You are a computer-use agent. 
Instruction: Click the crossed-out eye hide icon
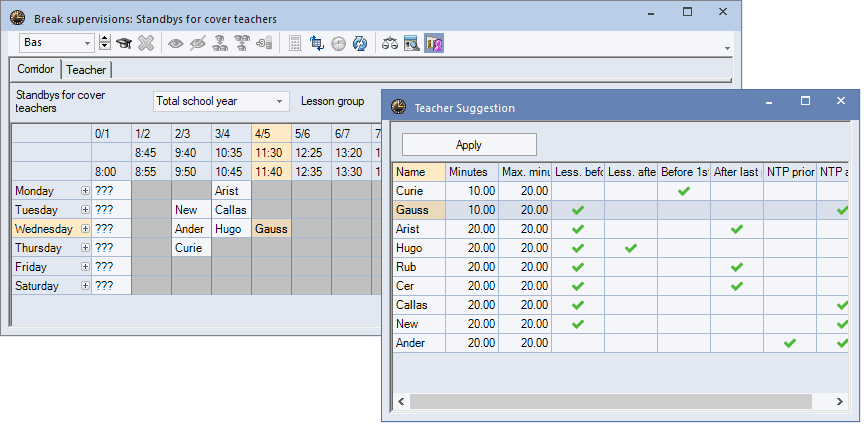pos(198,44)
